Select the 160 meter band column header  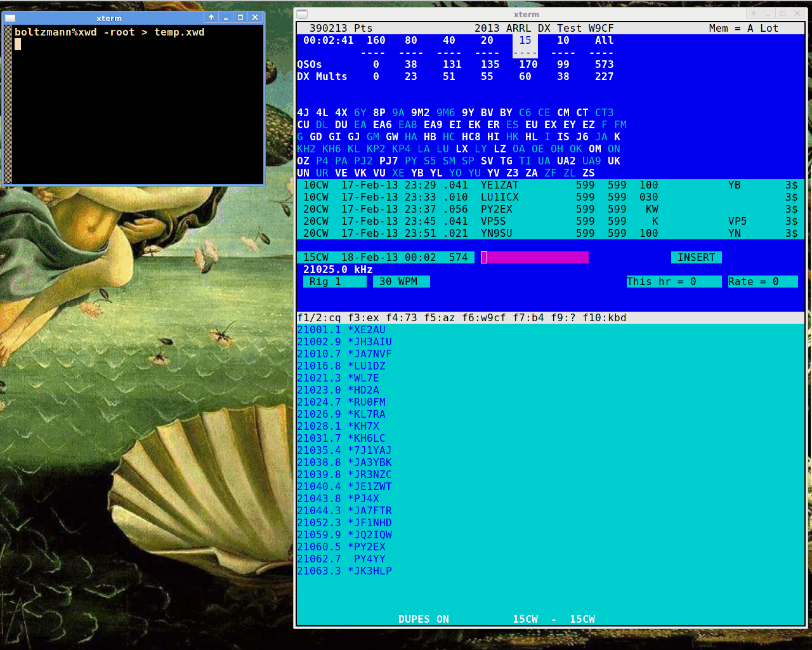(x=376, y=41)
